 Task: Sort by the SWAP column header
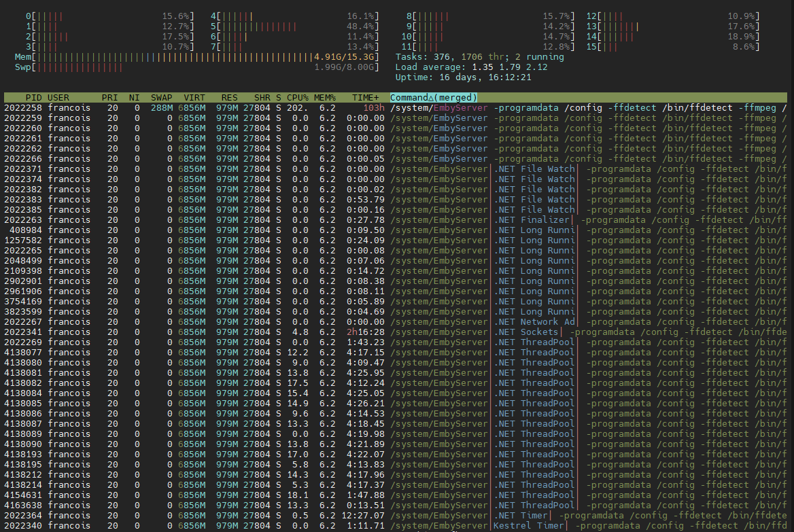point(161,98)
